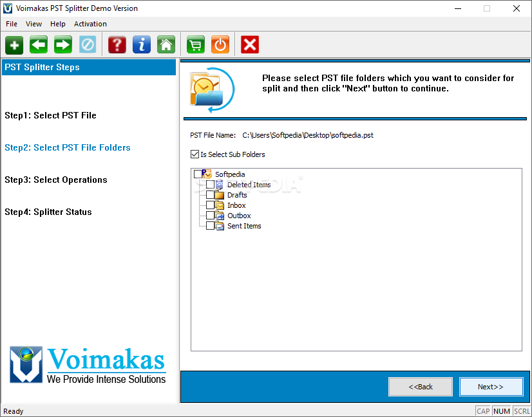The height and width of the screenshot is (417, 532).
Task: Click the Sent Items folder icon
Action: 219,226
